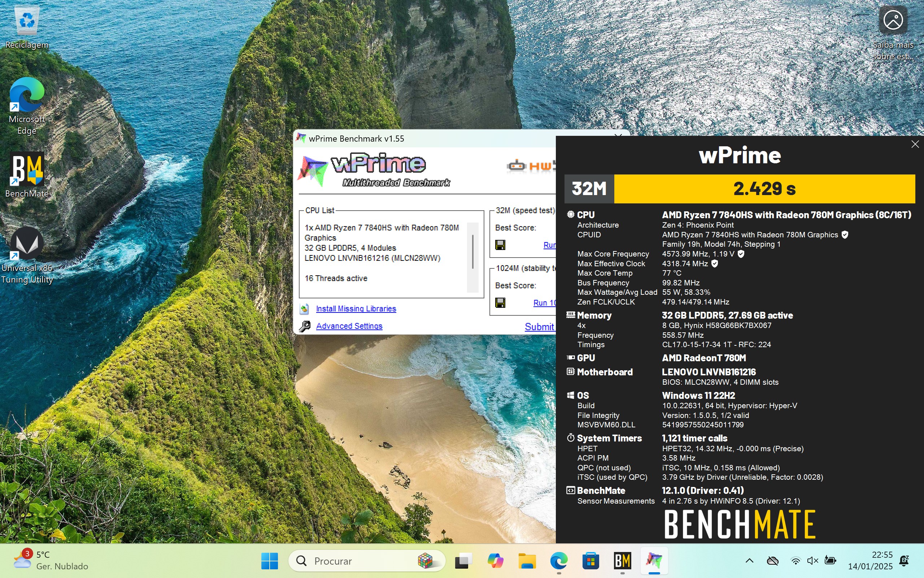
Task: Click the 32 GB LPDDR5, 27.69 GB active text
Action: tap(727, 315)
